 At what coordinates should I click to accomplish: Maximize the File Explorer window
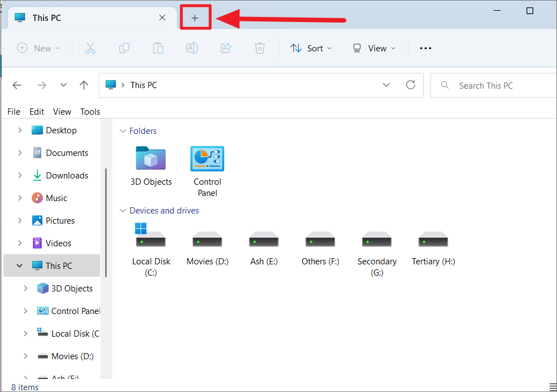coord(530,11)
